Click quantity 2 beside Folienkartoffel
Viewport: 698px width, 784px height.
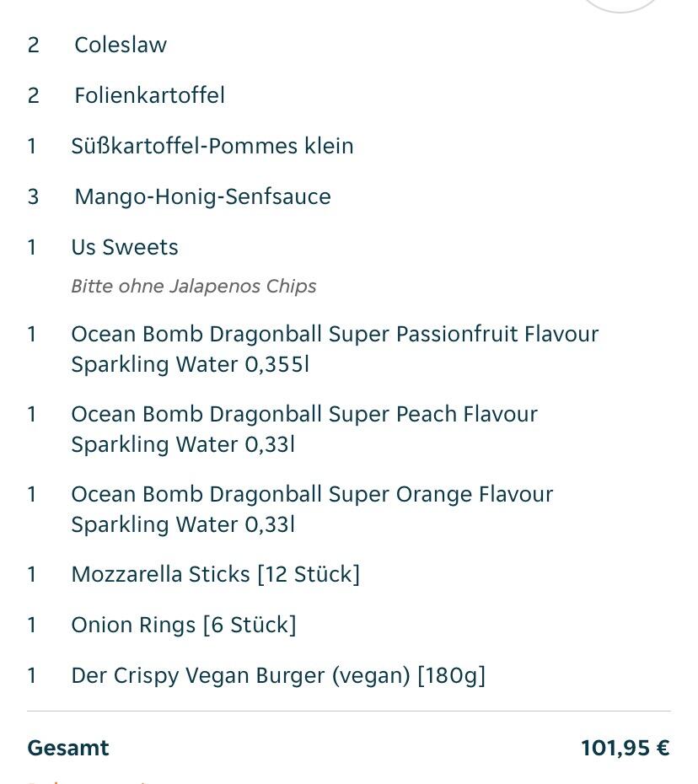coord(33,95)
